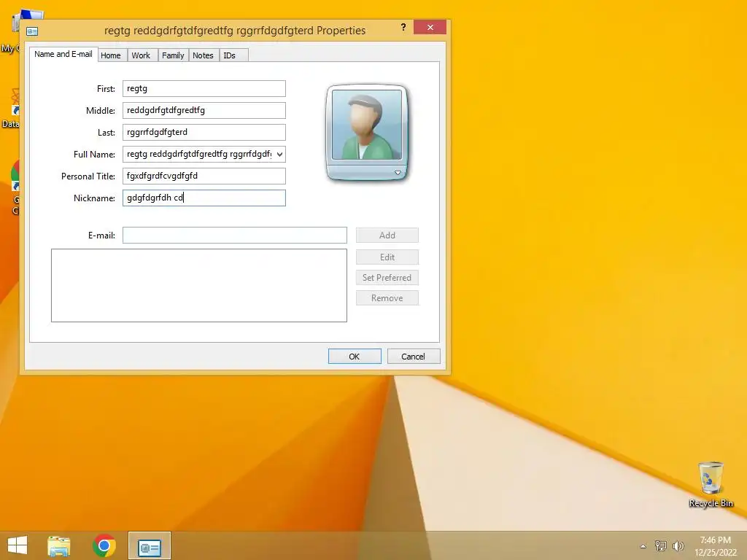Viewport: 747px width, 560px height.
Task: Click the Add e-mail button
Action: [387, 236]
